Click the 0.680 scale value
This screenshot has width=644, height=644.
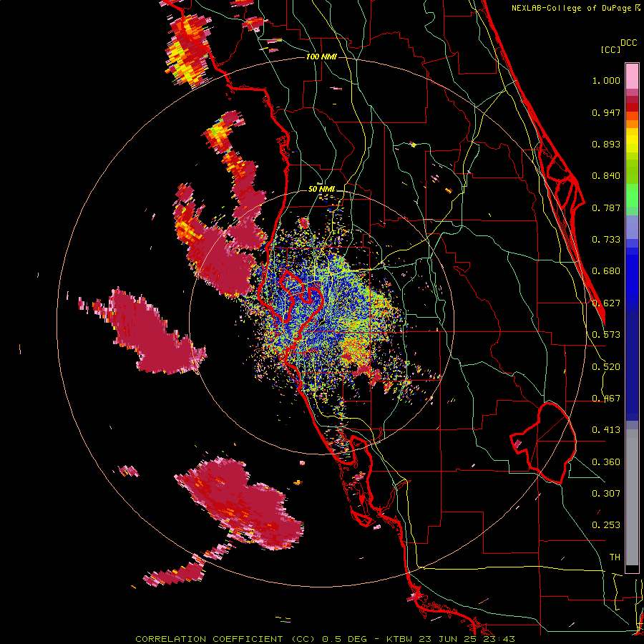pyautogui.click(x=606, y=271)
